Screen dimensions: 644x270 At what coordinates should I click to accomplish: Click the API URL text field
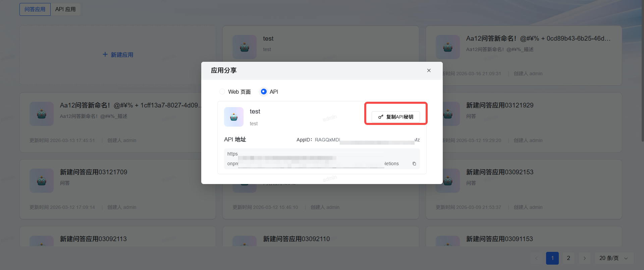tap(322, 159)
